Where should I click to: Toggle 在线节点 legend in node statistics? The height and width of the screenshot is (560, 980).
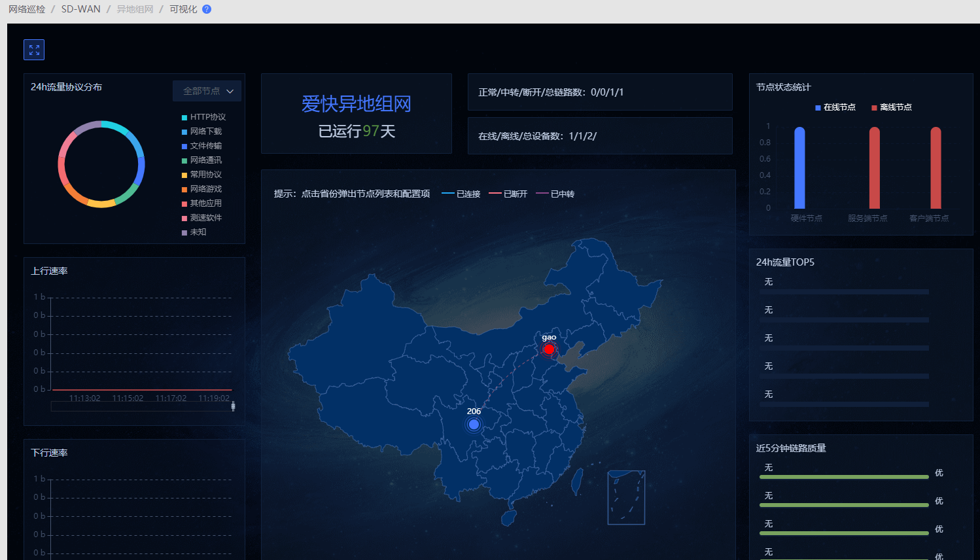pyautogui.click(x=835, y=107)
